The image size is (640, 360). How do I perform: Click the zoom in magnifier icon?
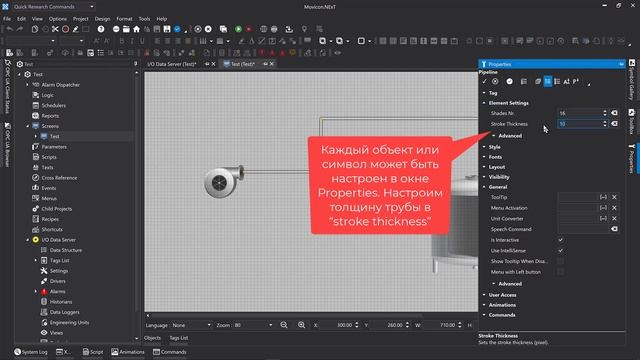[301, 325]
